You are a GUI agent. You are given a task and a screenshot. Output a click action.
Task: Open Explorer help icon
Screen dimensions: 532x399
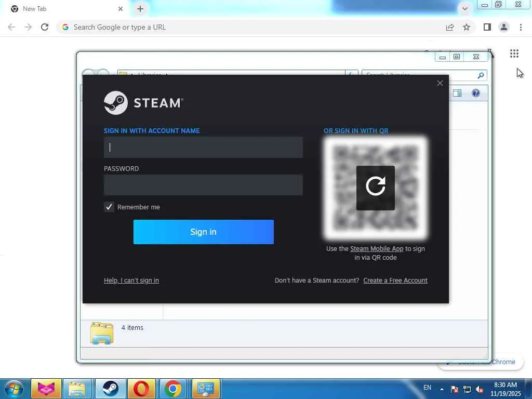[476, 93]
